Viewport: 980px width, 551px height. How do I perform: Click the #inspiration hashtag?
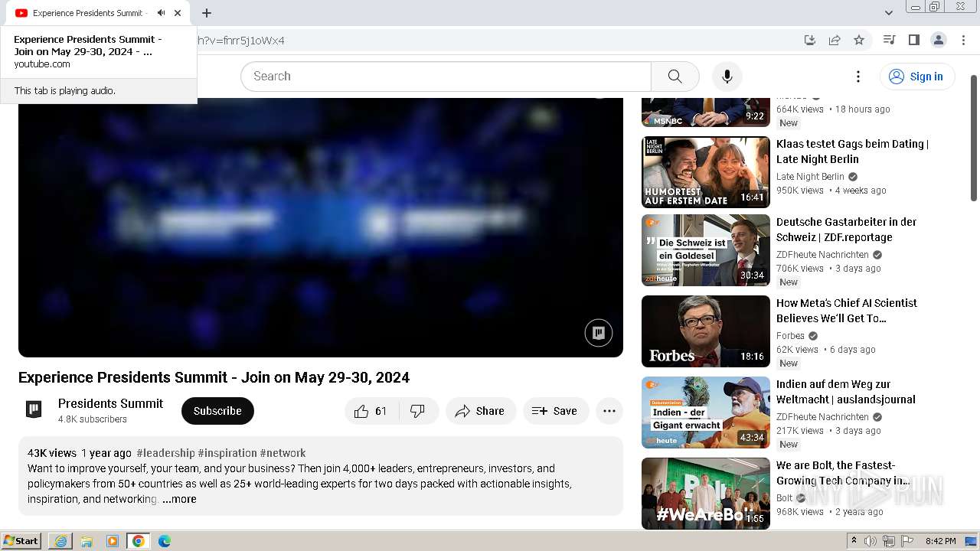pyautogui.click(x=227, y=453)
